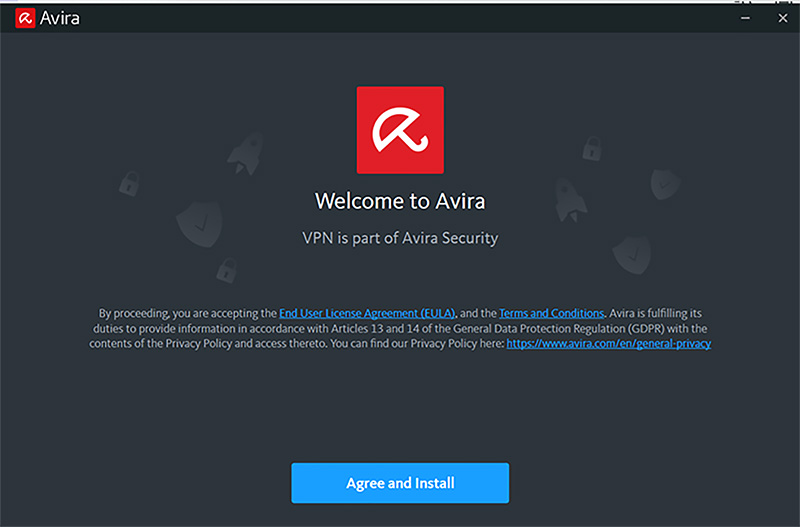Click the 'Welcome to Avira' heading

400,201
